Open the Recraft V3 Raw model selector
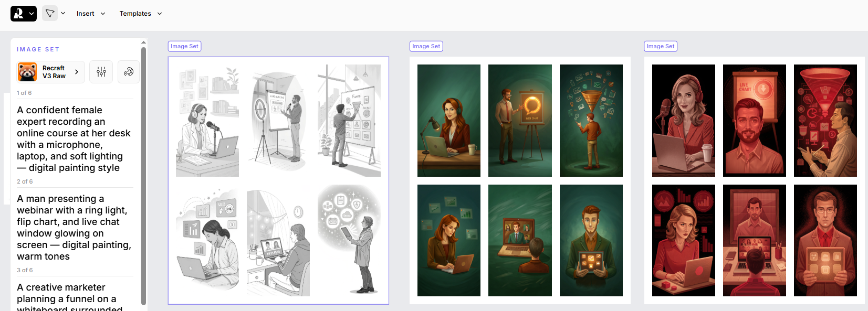The height and width of the screenshot is (311, 868). pyautogui.click(x=50, y=72)
